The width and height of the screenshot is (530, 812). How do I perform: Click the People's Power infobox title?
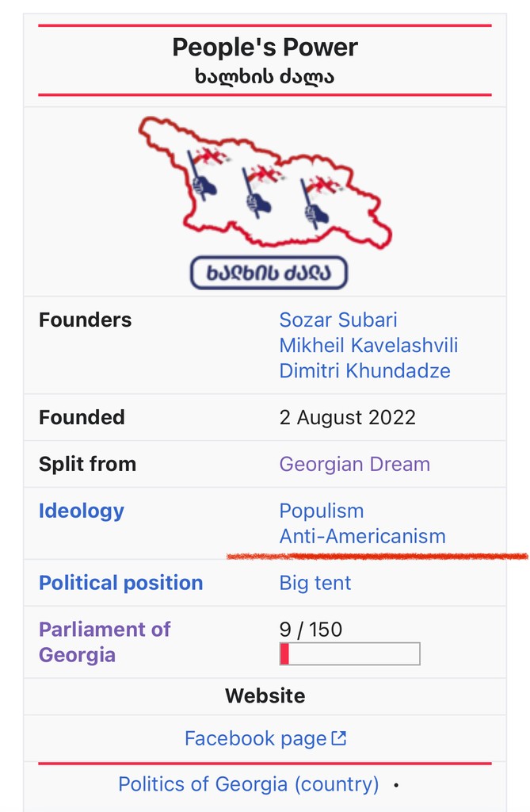265,48
